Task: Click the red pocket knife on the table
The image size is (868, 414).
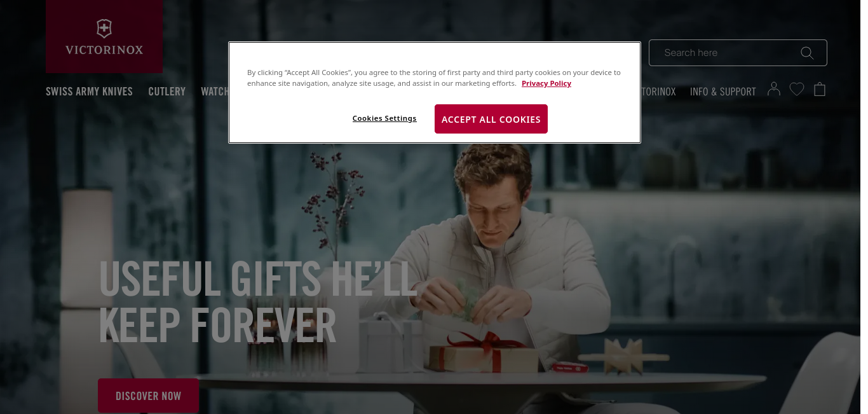Action: (569, 367)
